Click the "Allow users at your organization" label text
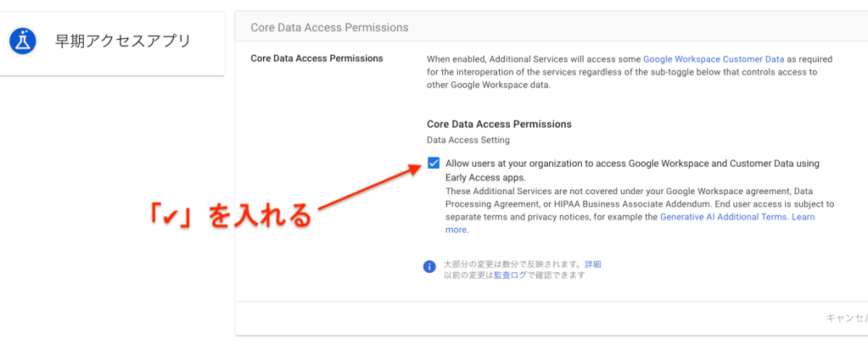This screenshot has width=868, height=350. (x=631, y=164)
